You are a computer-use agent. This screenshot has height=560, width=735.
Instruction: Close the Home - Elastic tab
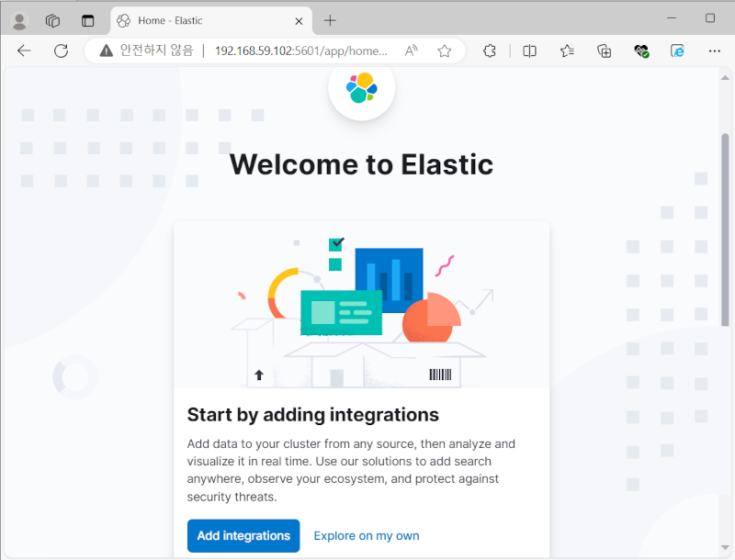299,21
